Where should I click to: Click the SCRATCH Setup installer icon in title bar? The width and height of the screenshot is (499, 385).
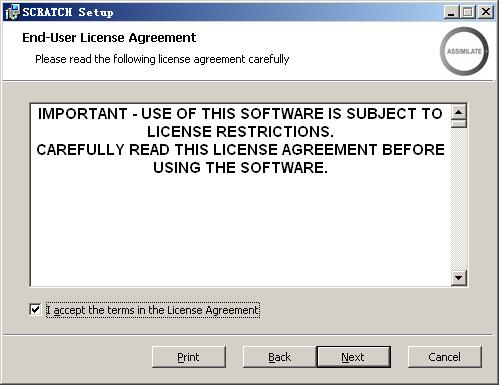click(12, 12)
